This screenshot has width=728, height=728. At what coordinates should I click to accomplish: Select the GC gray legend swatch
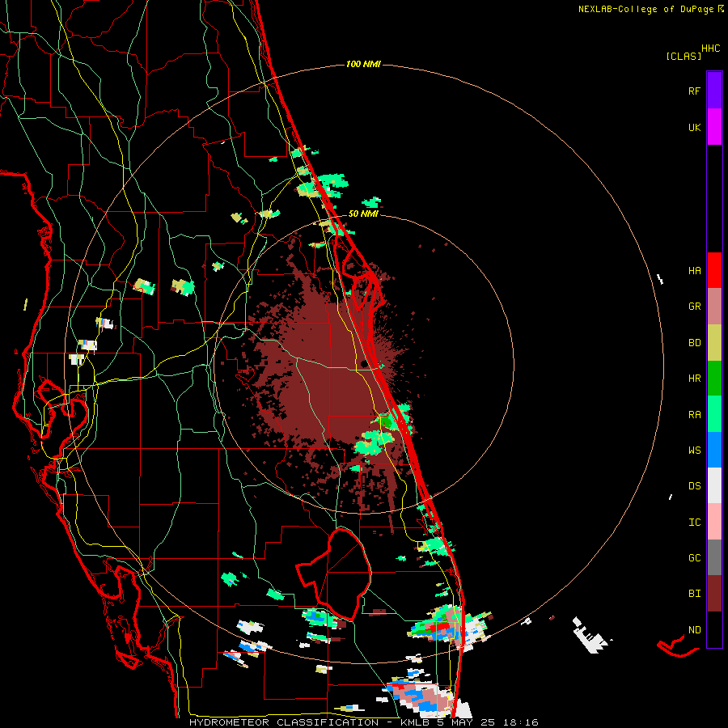(x=714, y=557)
